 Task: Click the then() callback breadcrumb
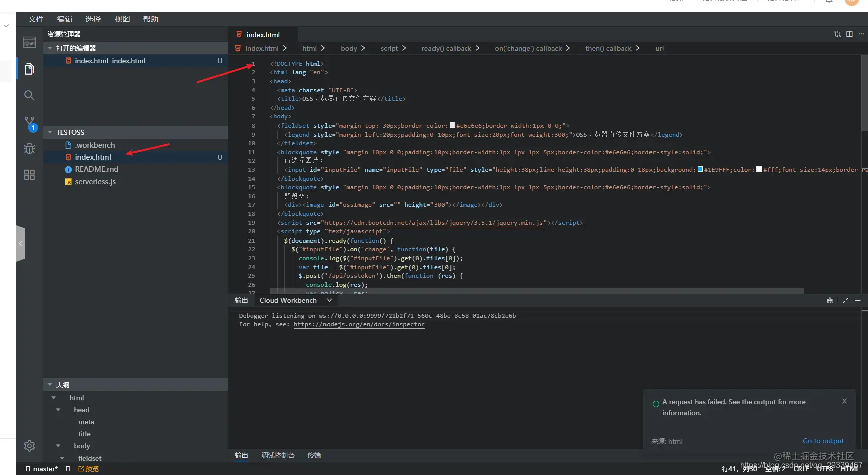pyautogui.click(x=608, y=48)
